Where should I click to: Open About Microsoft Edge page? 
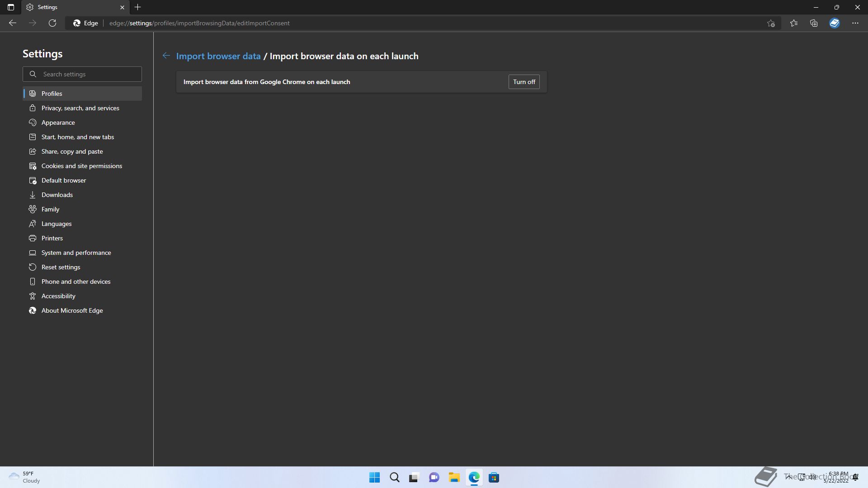point(82,310)
